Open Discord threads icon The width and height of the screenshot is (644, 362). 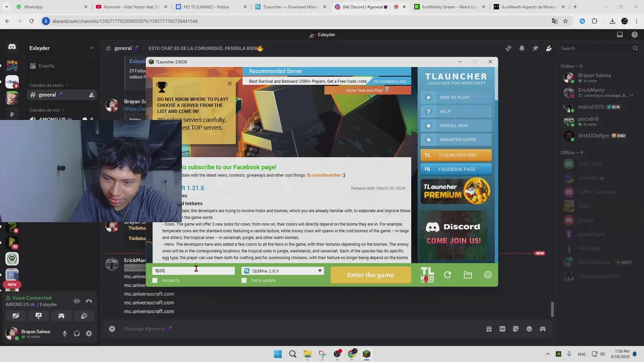[x=508, y=48]
